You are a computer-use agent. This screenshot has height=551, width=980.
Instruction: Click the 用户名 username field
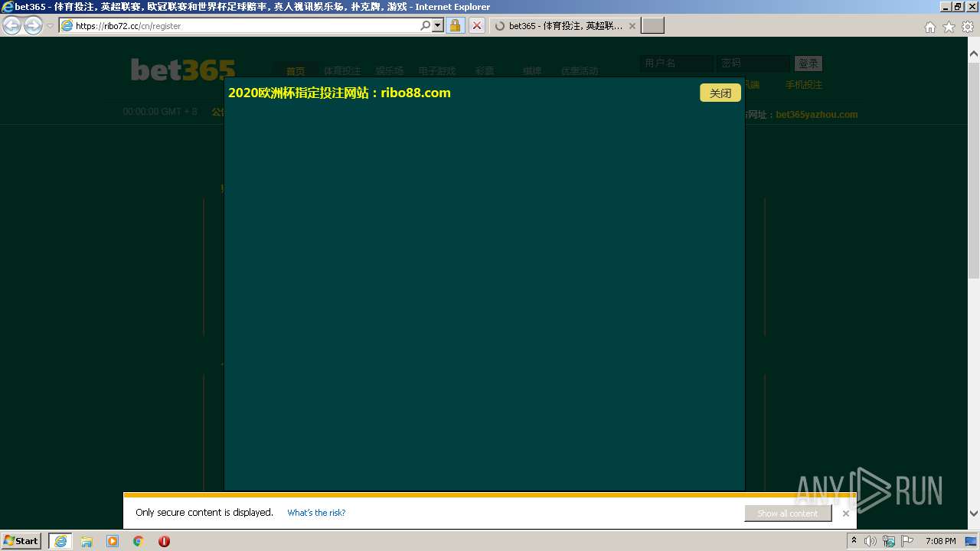point(677,64)
